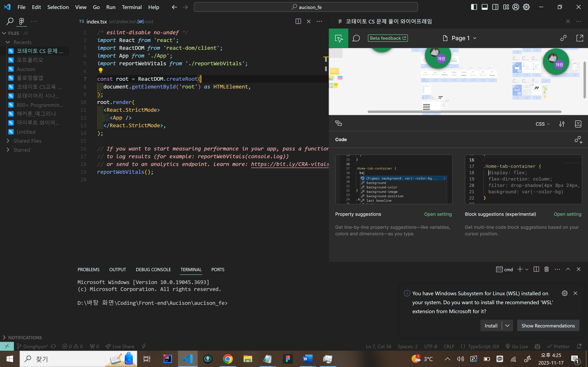Open the CSS language dropdown
This screenshot has width=588, height=367.
click(542, 124)
